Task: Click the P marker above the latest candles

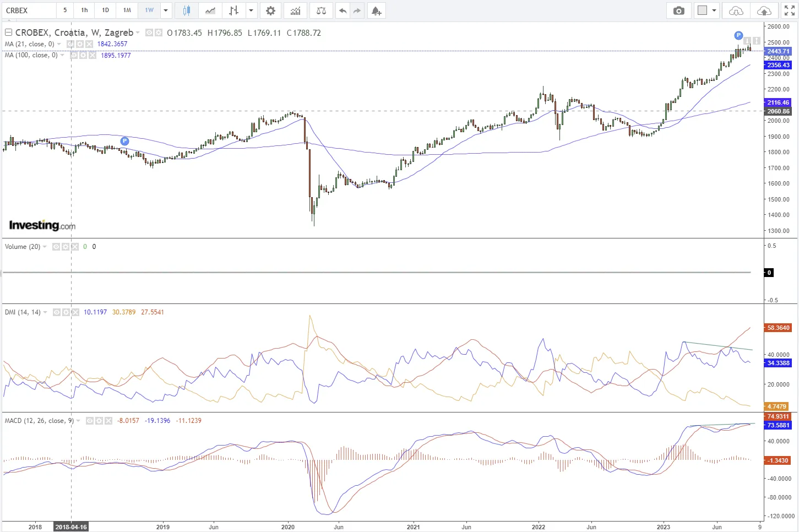Action: tap(738, 36)
